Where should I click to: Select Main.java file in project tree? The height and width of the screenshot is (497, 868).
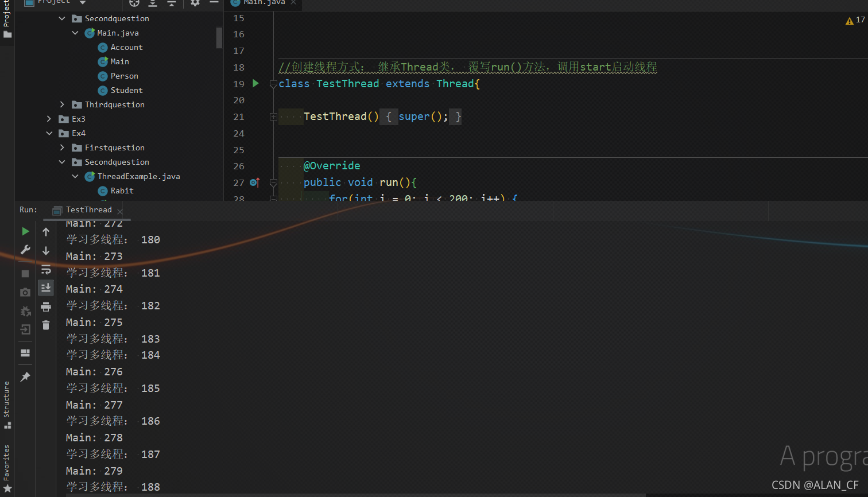(x=118, y=33)
